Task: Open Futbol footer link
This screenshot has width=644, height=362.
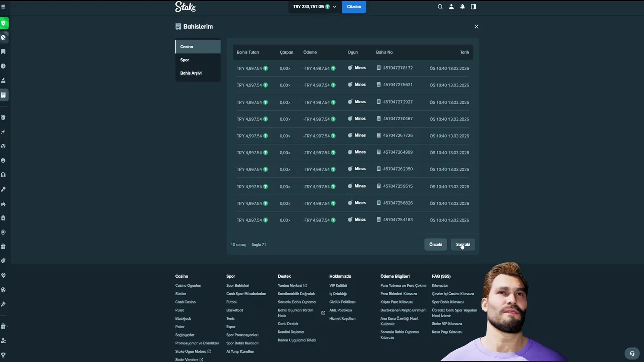Action: tap(231, 302)
